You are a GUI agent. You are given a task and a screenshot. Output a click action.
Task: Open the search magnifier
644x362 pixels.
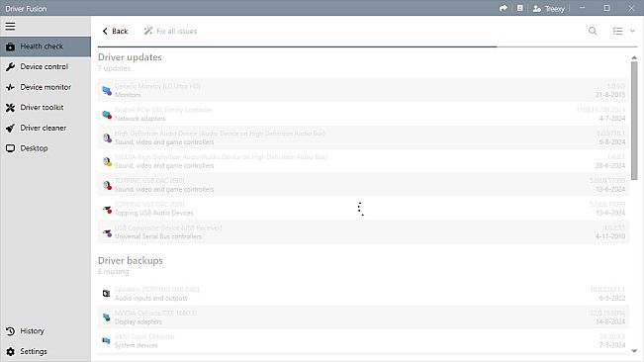[593, 31]
